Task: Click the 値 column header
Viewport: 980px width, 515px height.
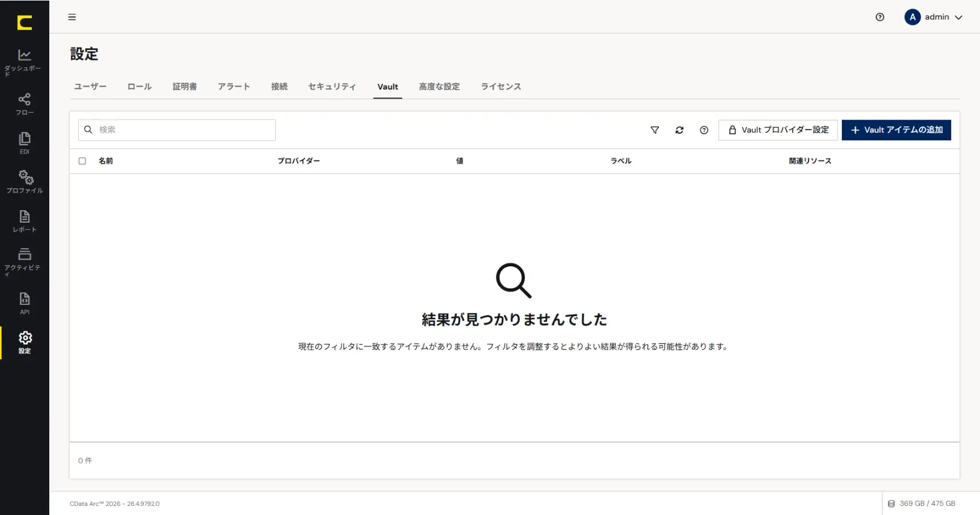Action: [x=460, y=161]
